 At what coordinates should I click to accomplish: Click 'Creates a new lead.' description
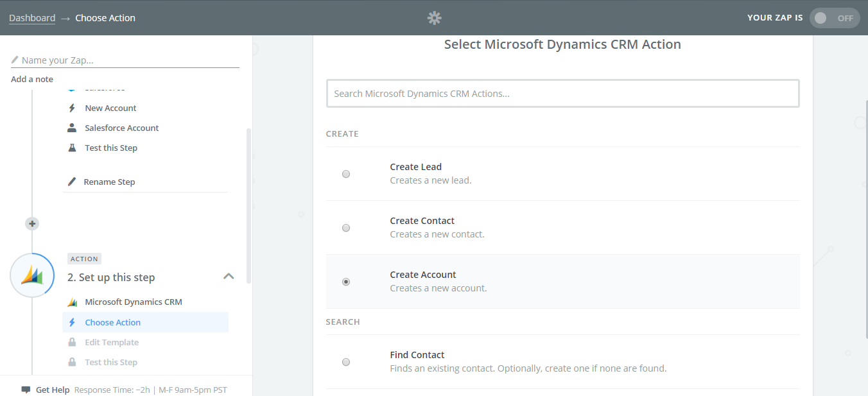(x=431, y=180)
